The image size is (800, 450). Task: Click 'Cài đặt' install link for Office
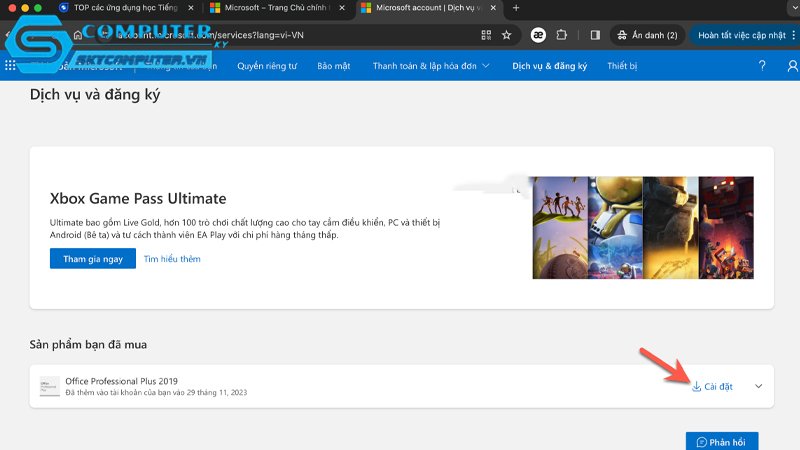(x=712, y=387)
